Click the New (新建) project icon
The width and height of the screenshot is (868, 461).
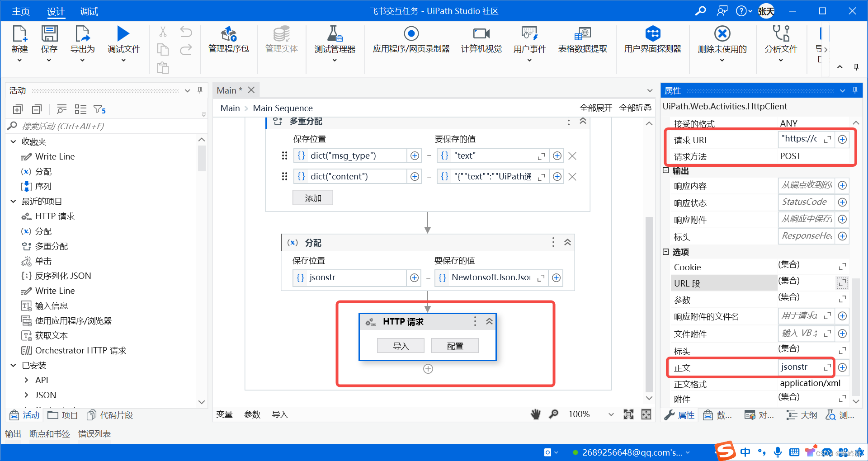19,33
